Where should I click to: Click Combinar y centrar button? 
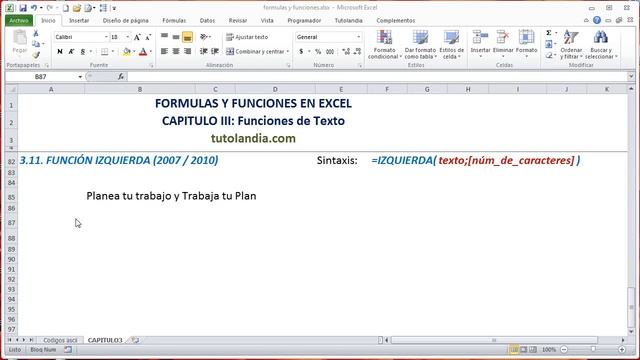[255, 51]
